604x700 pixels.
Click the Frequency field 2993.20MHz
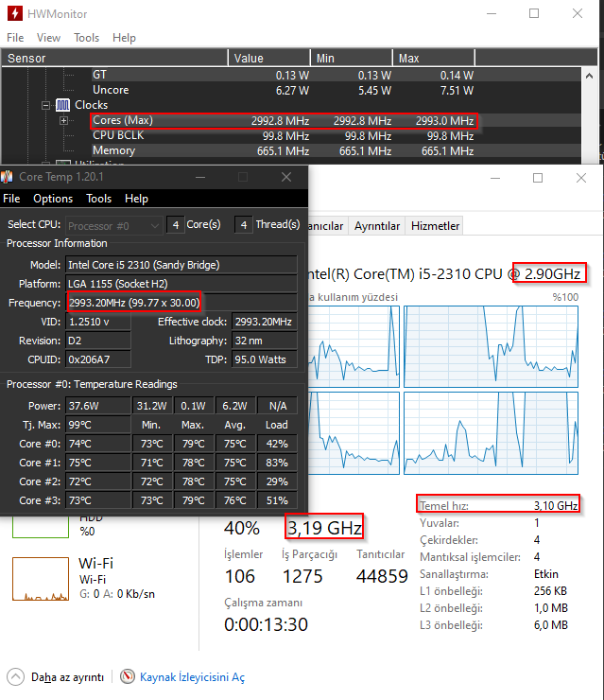(x=181, y=303)
